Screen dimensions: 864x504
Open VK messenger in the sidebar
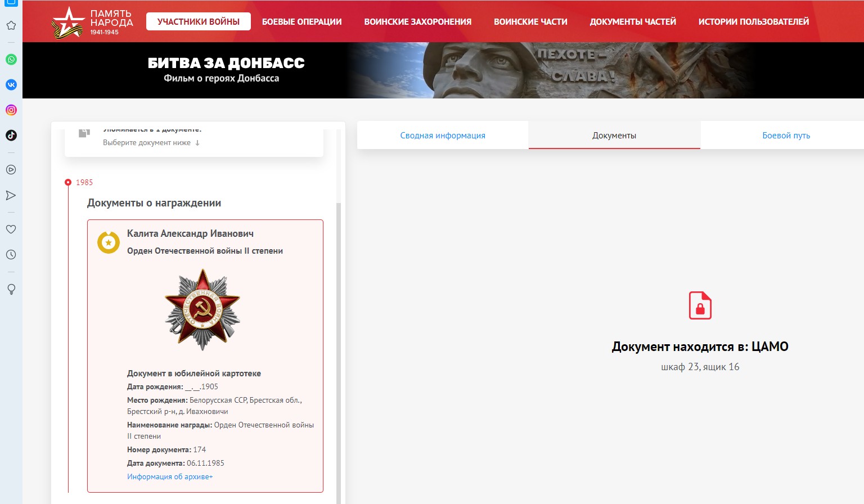[11, 85]
